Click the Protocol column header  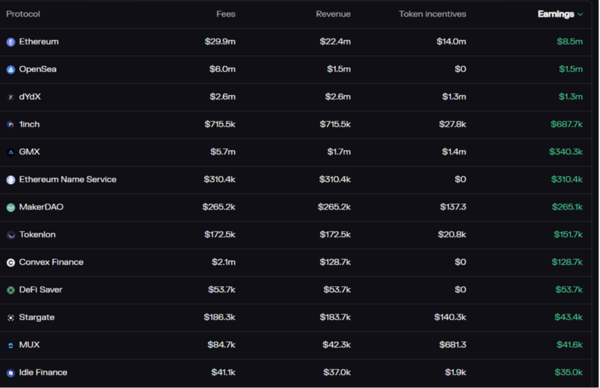point(23,14)
